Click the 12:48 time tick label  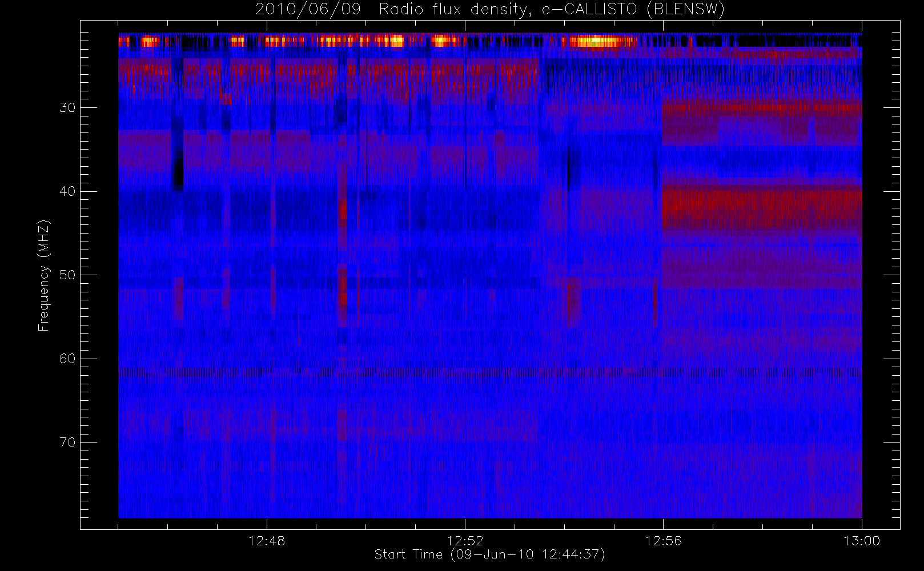(267, 541)
